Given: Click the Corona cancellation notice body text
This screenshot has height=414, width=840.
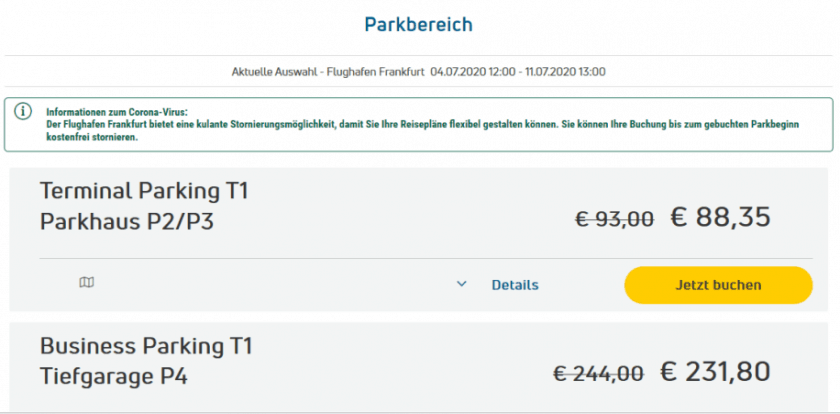Looking at the screenshot, I should 400,124.
